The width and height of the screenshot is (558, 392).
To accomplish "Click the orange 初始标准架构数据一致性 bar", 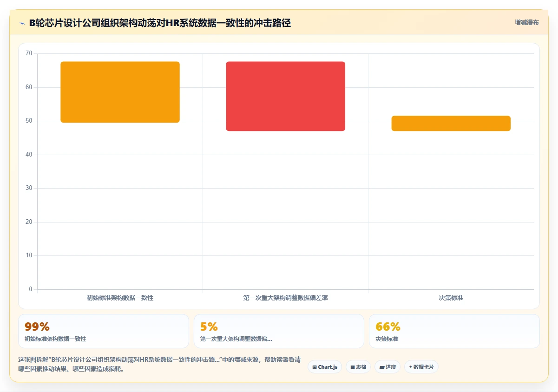I will point(120,92).
